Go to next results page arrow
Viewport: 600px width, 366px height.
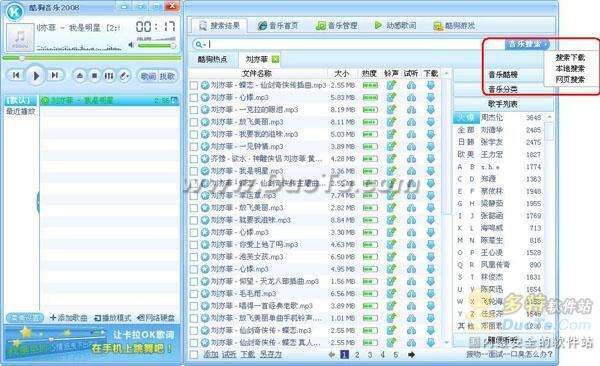pos(411,355)
